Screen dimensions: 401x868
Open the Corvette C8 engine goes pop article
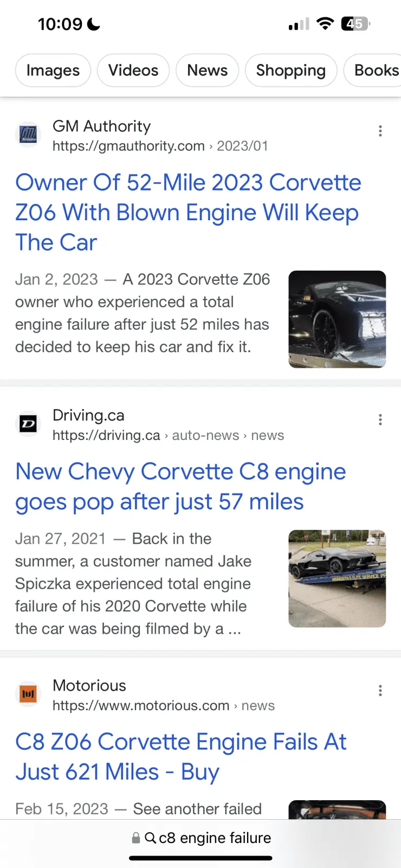(180, 487)
